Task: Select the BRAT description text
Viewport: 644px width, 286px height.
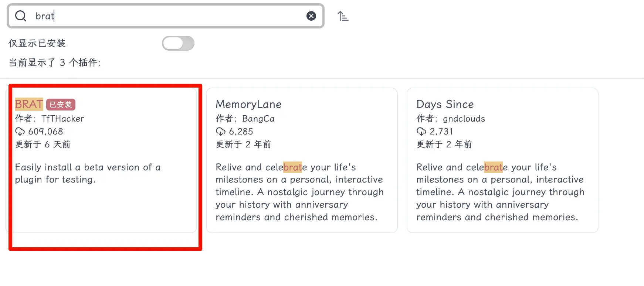Action: coord(88,173)
